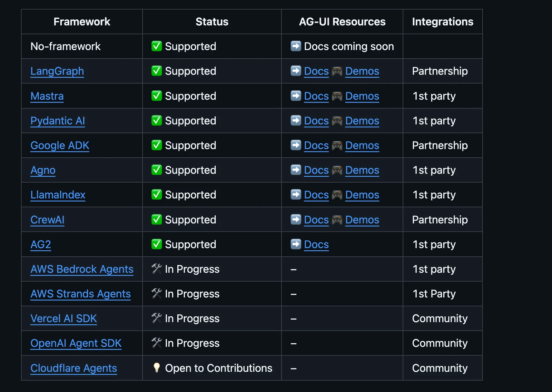Click the green checkmark in the AG2 row
This screenshot has height=392, width=552.
pos(157,244)
